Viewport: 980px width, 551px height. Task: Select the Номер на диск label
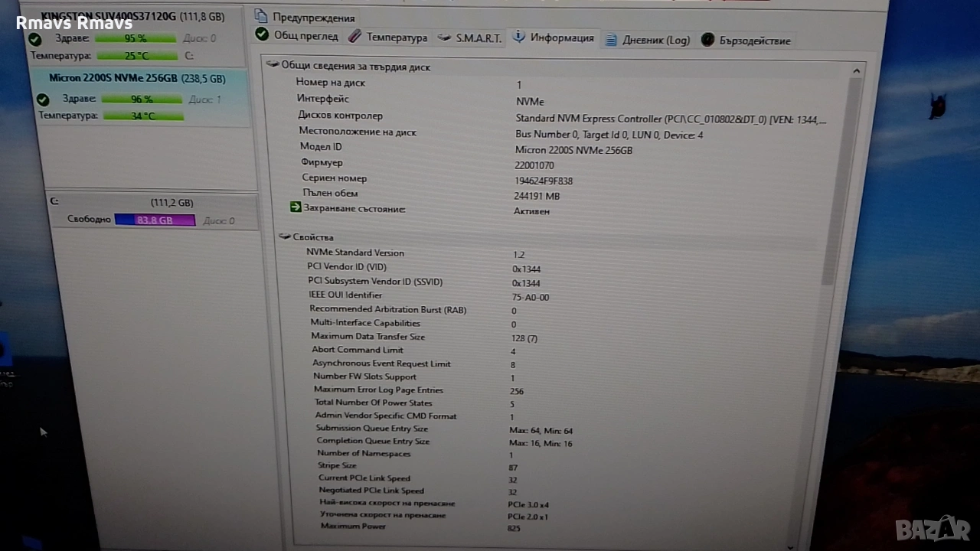[330, 83]
